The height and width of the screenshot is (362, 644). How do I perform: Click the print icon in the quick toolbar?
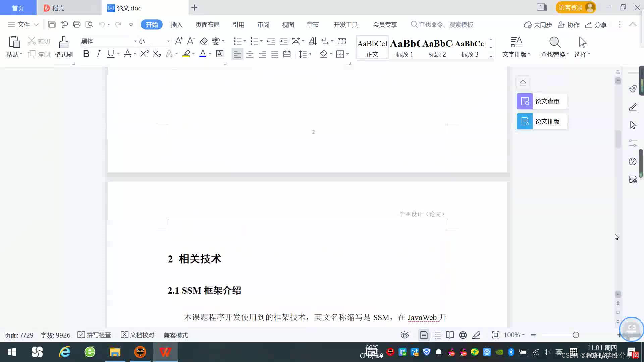pyautogui.click(x=77, y=24)
